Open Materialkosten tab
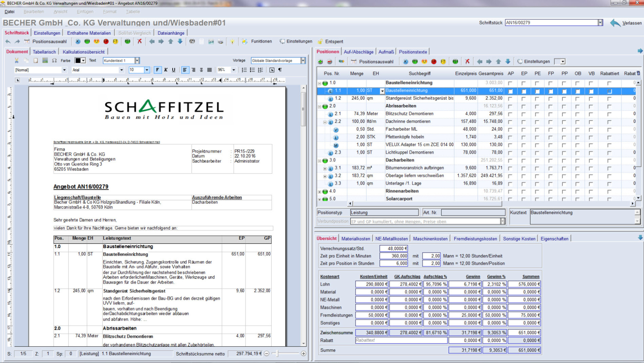The width and height of the screenshot is (644, 363). pos(356,239)
